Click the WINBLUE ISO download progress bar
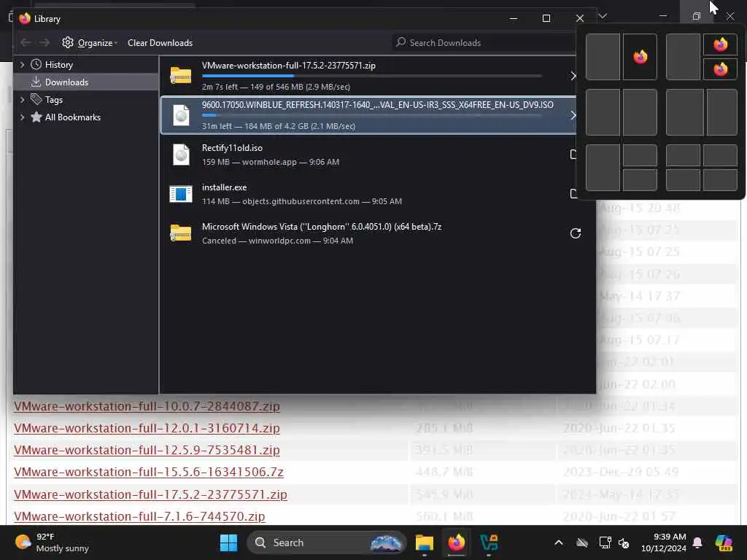Image resolution: width=747 pixels, height=560 pixels. pyautogui.click(x=371, y=115)
